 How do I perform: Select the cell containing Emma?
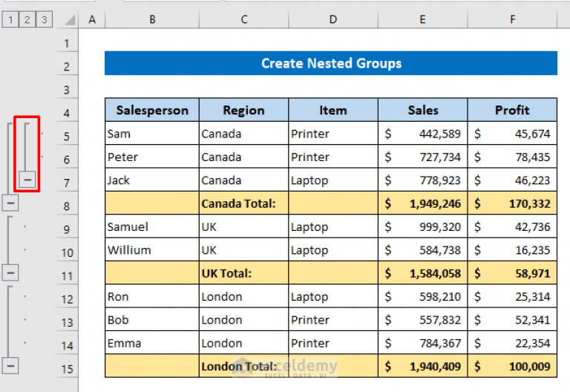click(152, 343)
